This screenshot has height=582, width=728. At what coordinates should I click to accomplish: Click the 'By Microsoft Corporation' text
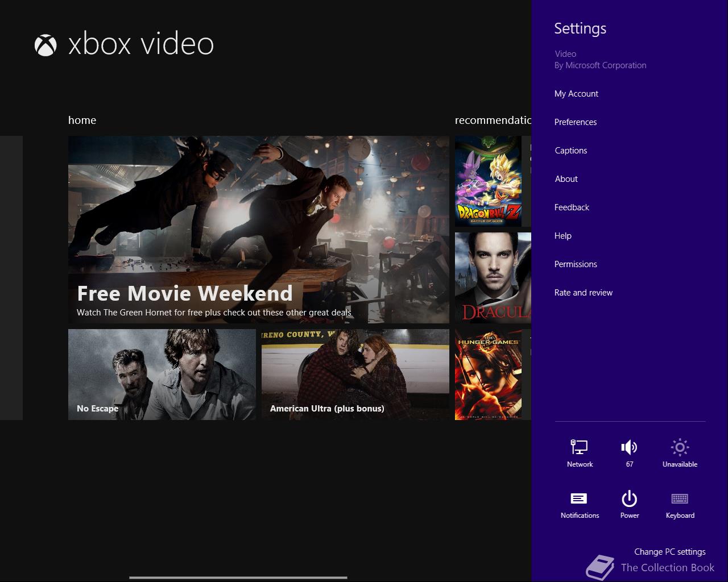pyautogui.click(x=600, y=65)
